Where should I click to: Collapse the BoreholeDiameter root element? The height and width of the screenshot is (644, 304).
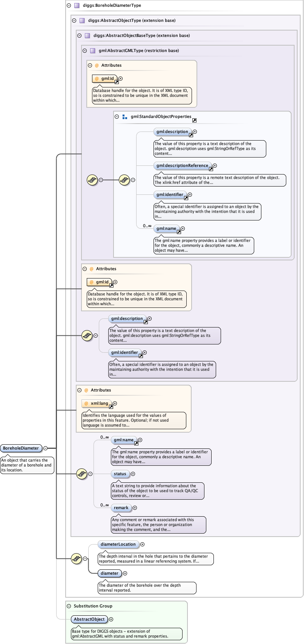tap(46, 448)
